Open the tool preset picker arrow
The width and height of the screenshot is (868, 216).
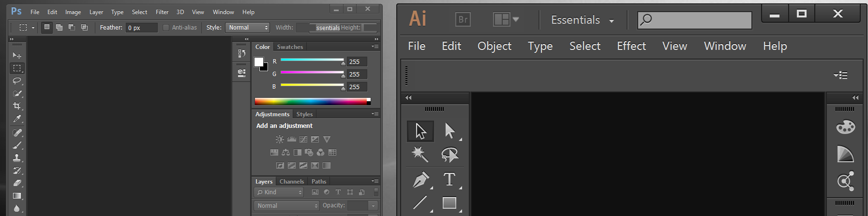click(x=33, y=28)
